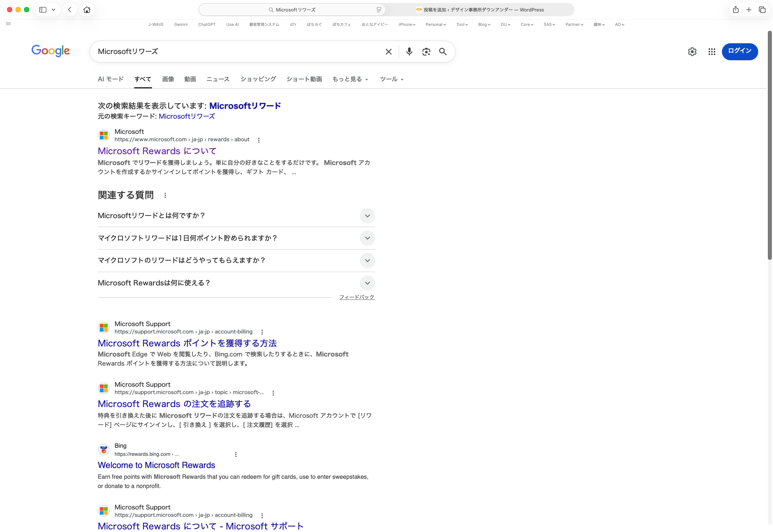Open Google settings gear icon
The height and width of the screenshot is (532, 773).
pos(692,52)
